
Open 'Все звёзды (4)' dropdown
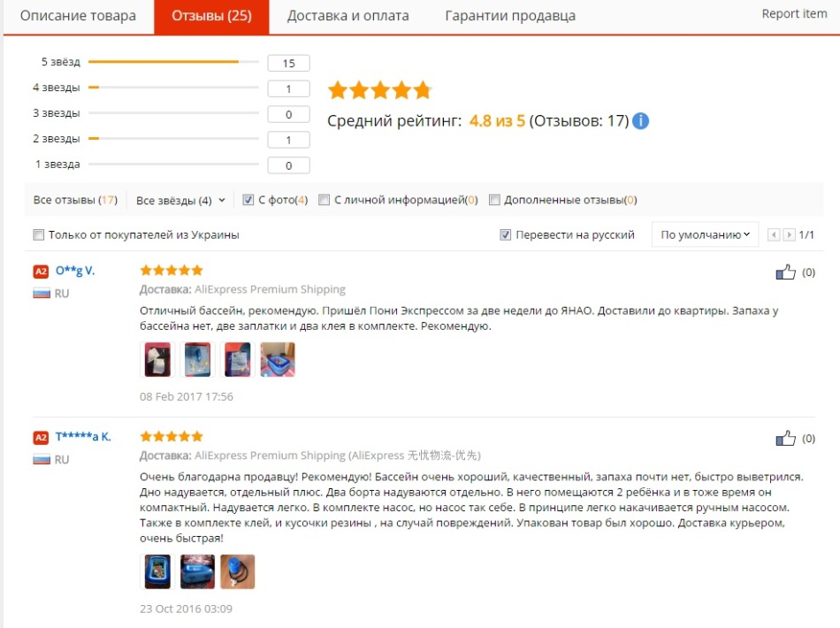[x=180, y=201]
